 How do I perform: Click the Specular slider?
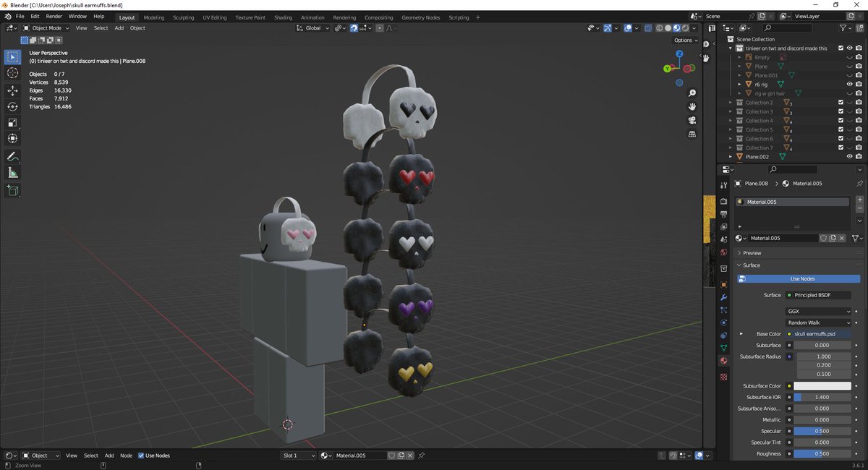point(822,431)
